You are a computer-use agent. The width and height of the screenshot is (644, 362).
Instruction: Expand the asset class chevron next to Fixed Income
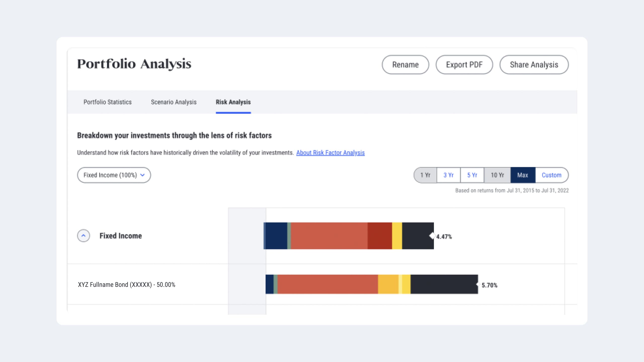click(x=83, y=236)
